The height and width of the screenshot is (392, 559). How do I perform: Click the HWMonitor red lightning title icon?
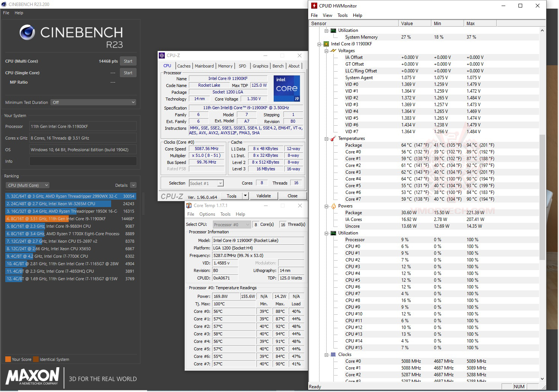314,6
